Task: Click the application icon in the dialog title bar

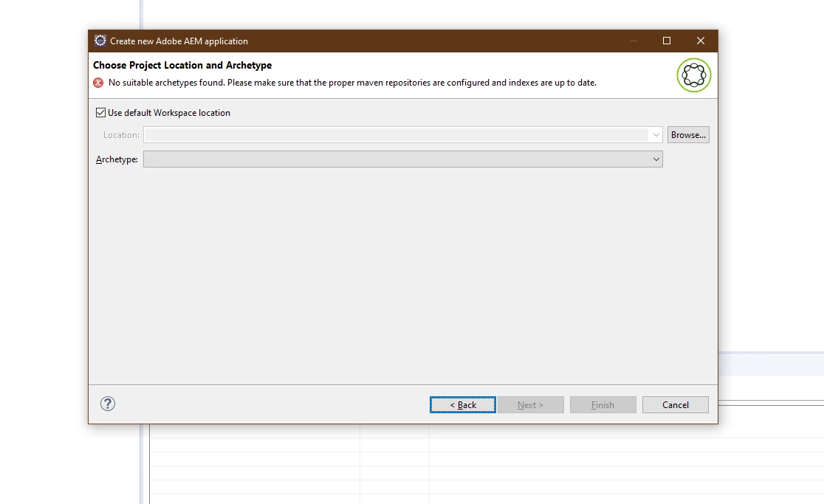Action: (x=100, y=41)
